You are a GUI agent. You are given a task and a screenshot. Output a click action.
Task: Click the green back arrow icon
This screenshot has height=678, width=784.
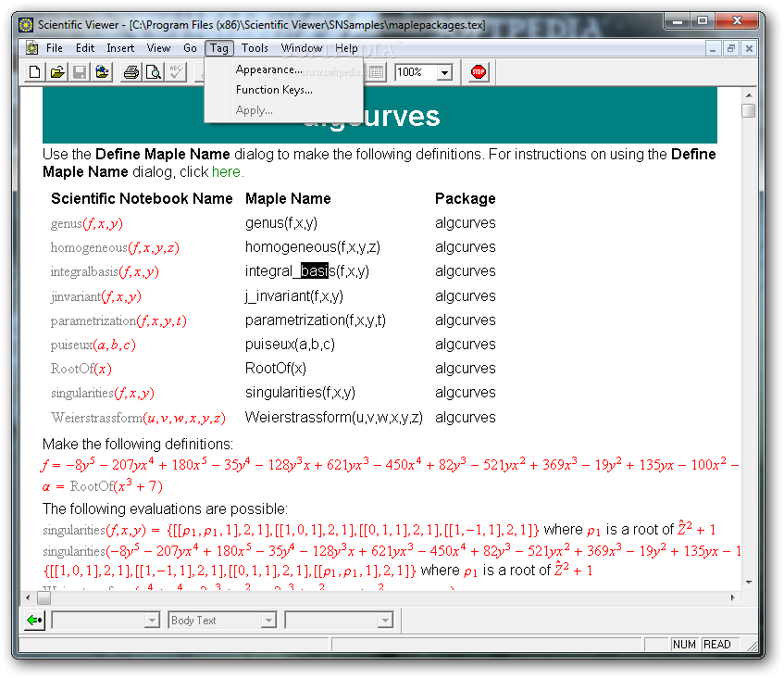click(34, 621)
